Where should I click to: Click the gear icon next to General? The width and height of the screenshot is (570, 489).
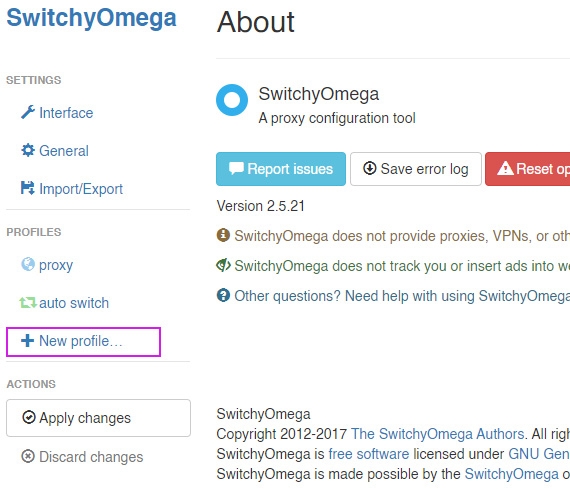tap(28, 150)
